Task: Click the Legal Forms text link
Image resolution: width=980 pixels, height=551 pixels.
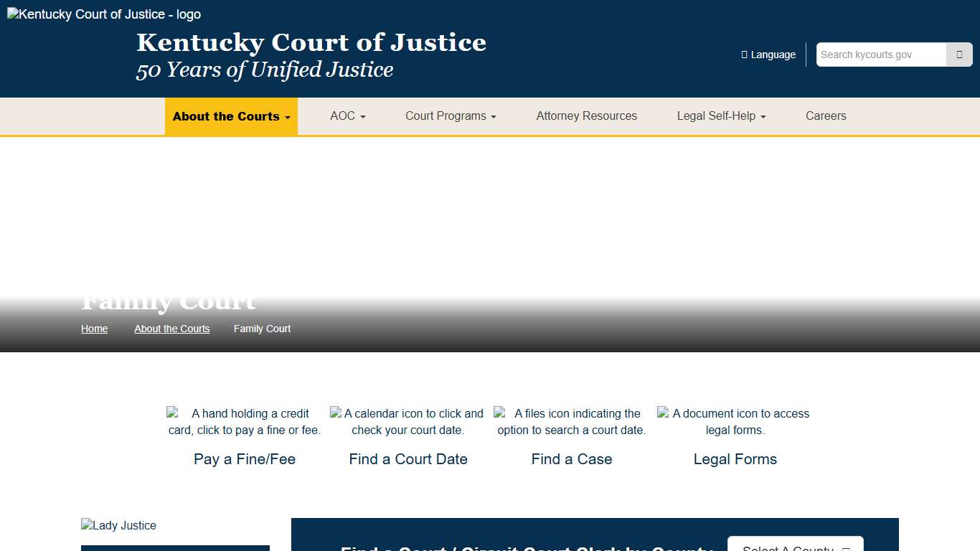Action: 735,458
